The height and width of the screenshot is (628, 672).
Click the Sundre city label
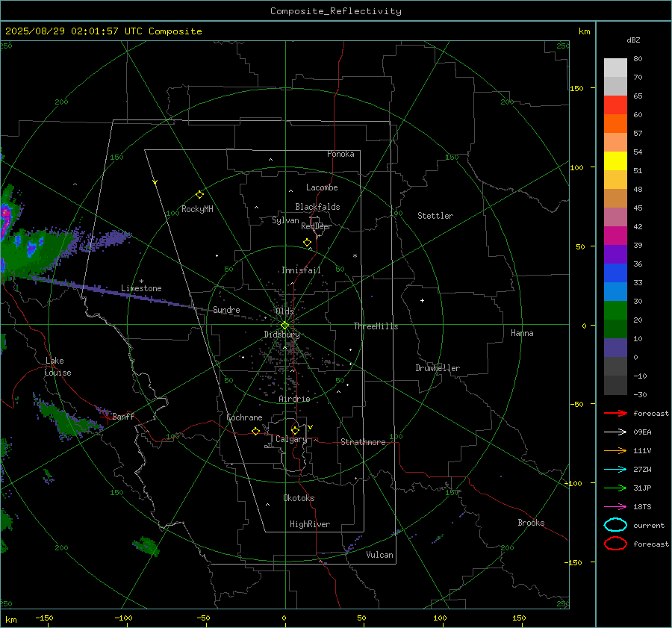coord(226,310)
